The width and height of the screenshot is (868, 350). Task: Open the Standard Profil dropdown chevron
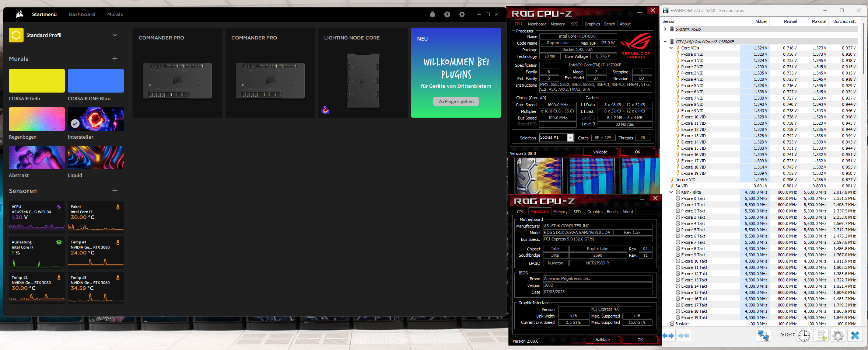(115, 35)
